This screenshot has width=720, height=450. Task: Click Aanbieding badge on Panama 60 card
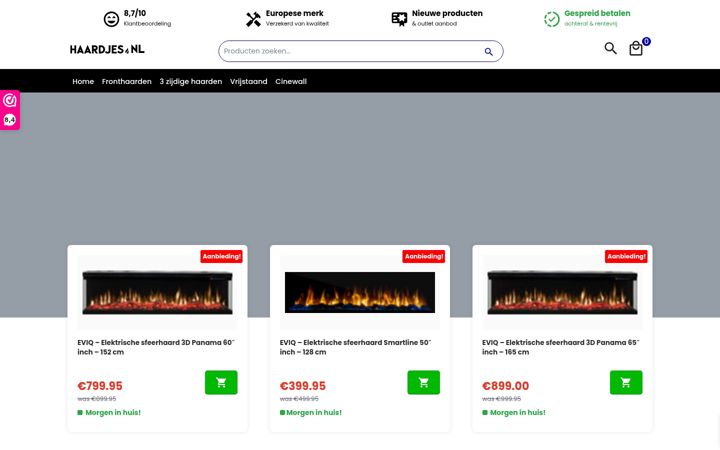coord(221,256)
